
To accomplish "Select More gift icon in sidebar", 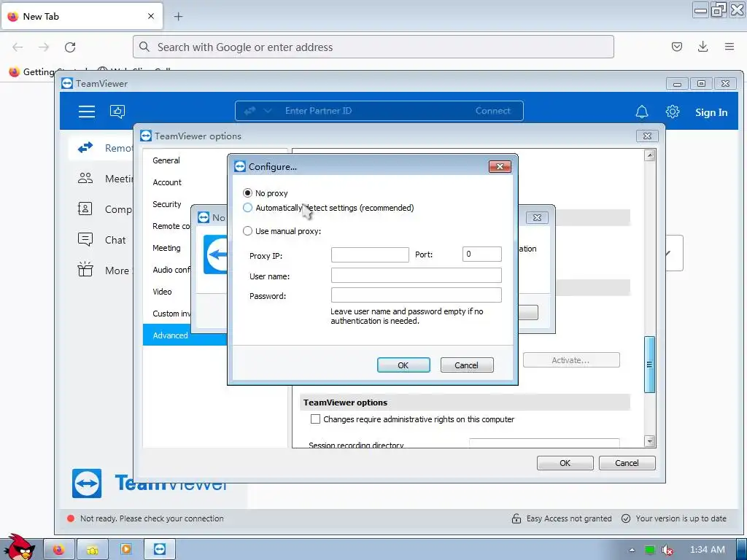I will pyautogui.click(x=85, y=270).
